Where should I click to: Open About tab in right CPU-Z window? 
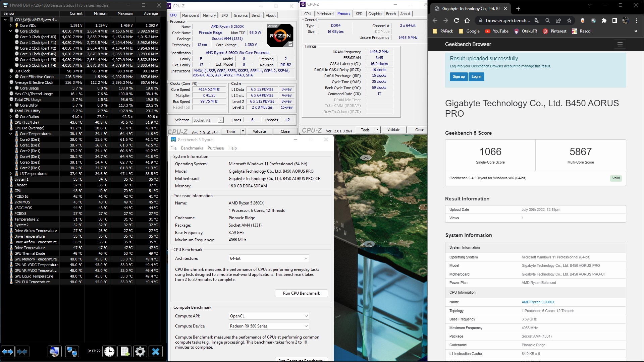point(405,14)
